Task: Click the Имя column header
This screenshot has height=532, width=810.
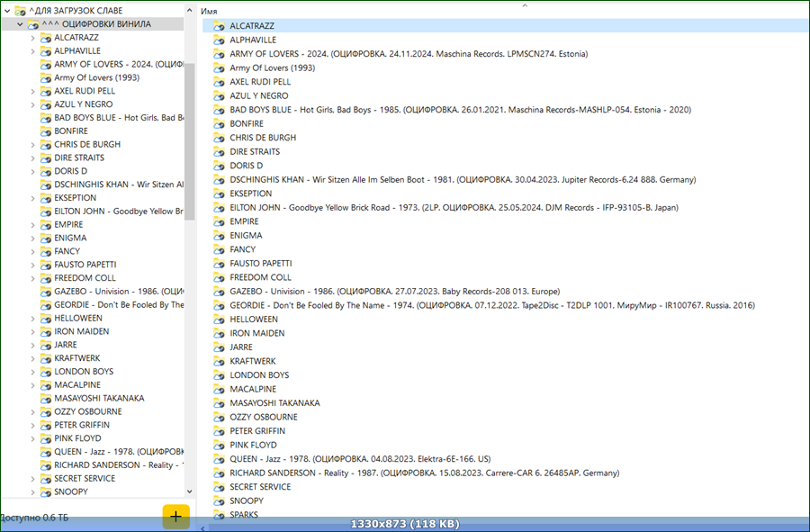Action: point(209,11)
